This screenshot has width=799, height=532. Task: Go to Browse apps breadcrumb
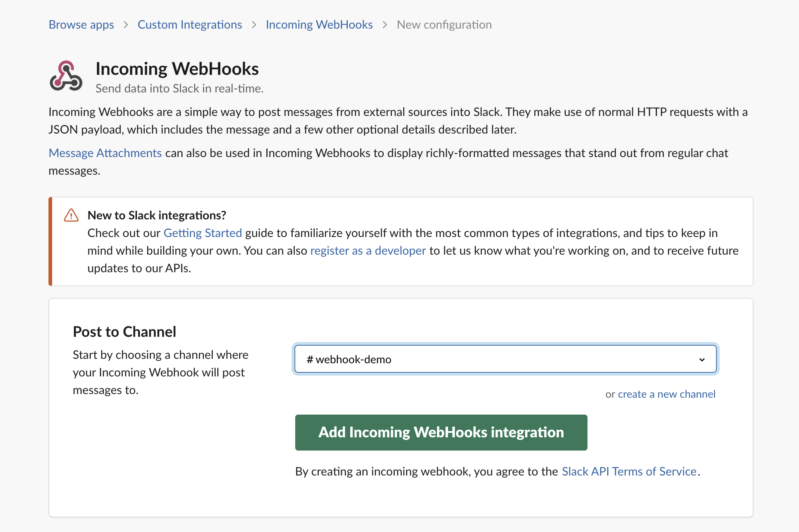point(81,25)
